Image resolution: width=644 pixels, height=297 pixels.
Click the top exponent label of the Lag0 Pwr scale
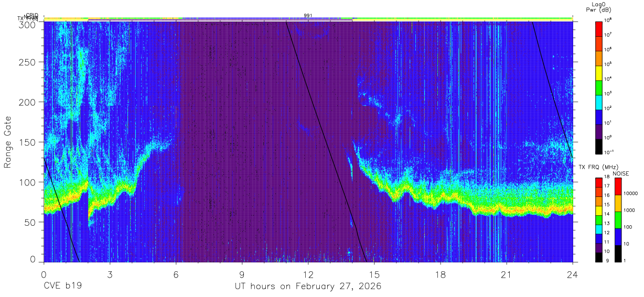pyautogui.click(x=608, y=20)
